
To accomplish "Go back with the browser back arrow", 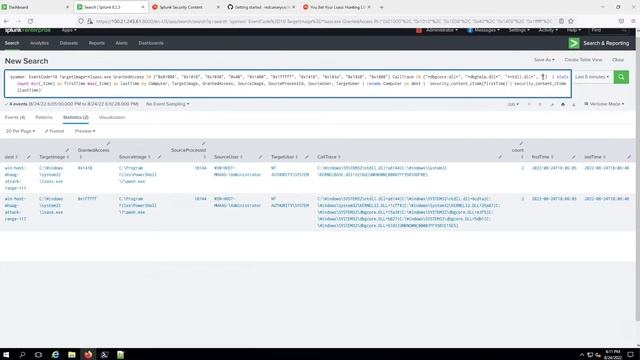I will click(x=6, y=21).
